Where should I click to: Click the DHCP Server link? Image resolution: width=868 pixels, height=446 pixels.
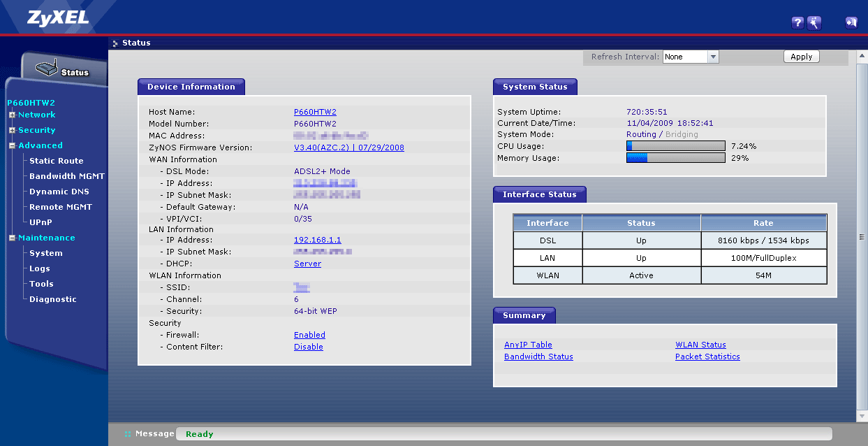click(x=307, y=264)
